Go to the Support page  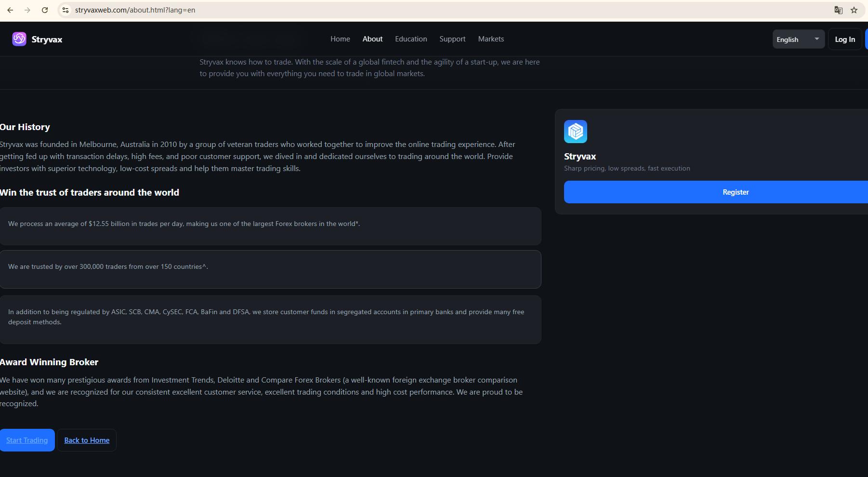click(452, 39)
